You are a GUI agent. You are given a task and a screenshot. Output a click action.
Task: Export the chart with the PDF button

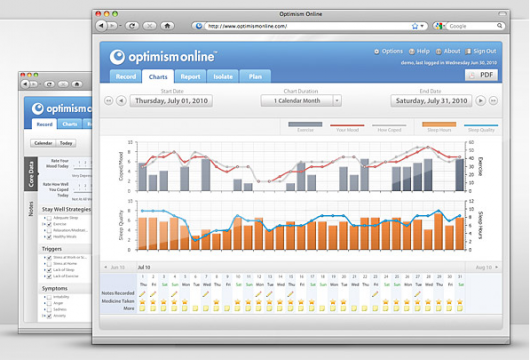[481, 75]
